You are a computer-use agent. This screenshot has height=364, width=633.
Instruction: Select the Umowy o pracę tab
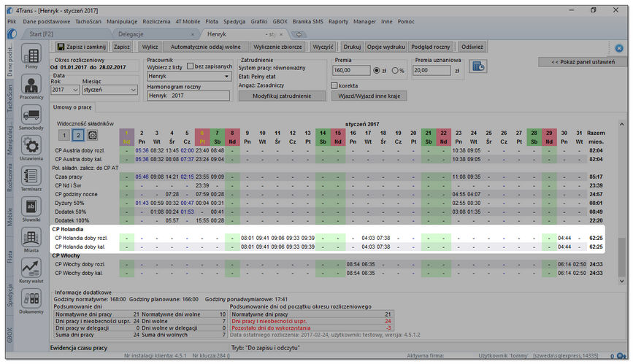pyautogui.click(x=72, y=107)
